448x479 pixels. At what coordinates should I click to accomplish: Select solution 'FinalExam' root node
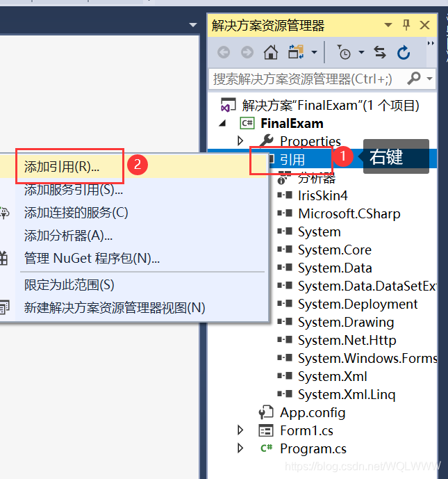[x=331, y=106]
